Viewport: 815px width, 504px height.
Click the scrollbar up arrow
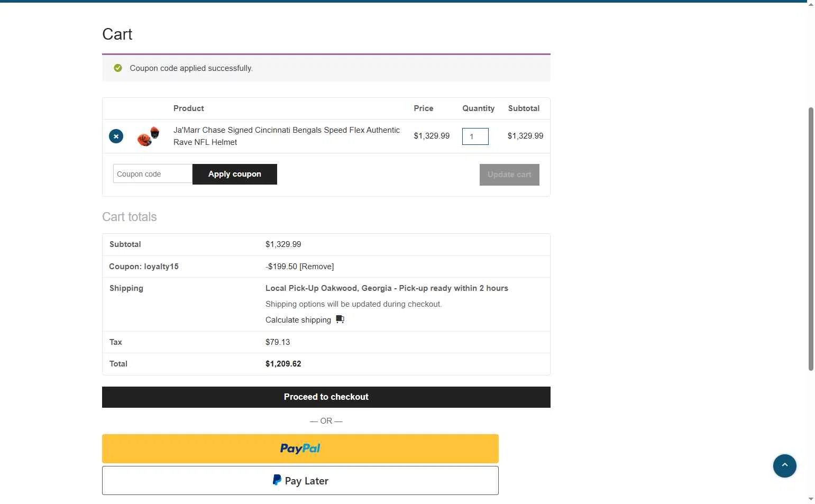(811, 5)
